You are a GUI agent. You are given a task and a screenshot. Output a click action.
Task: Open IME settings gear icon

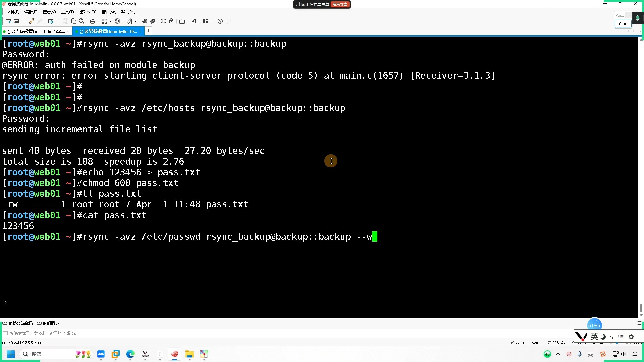click(x=631, y=337)
